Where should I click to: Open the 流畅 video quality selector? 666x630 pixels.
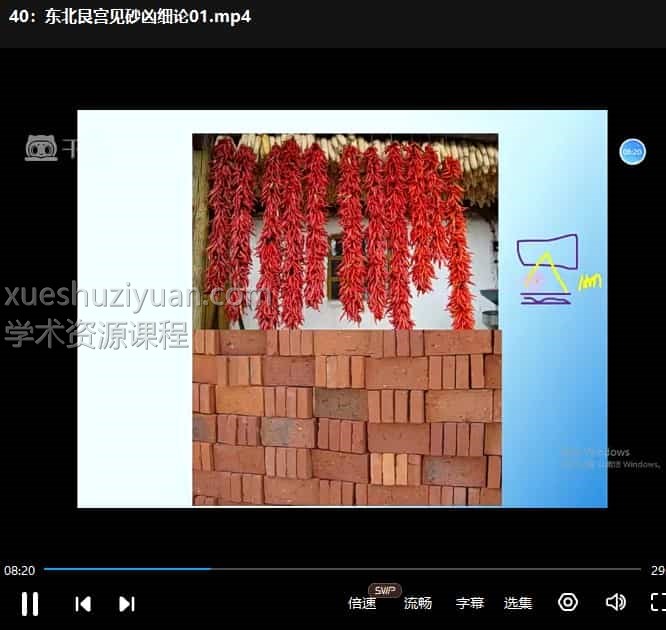coord(418,603)
